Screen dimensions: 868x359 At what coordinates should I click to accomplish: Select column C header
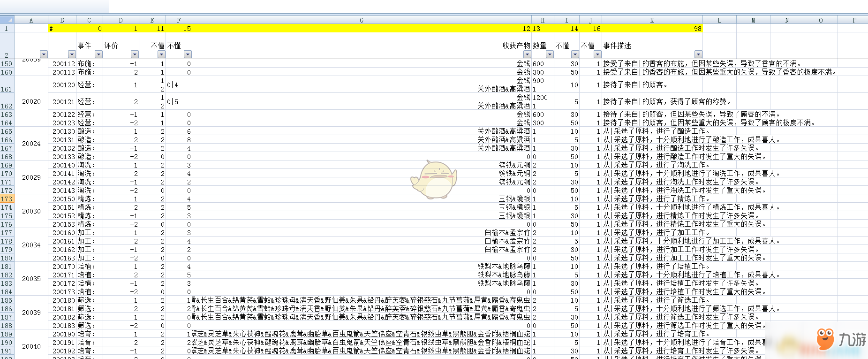tap(89, 20)
